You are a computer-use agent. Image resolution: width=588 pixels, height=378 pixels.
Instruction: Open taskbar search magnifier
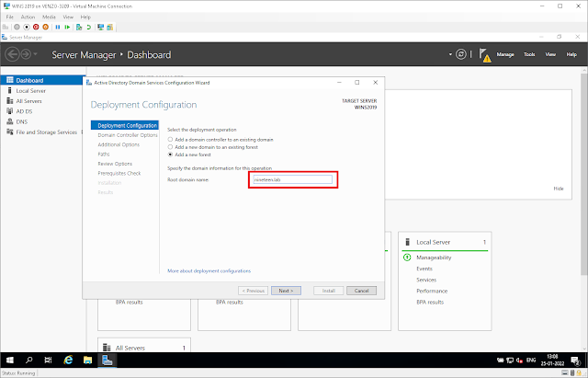click(28, 360)
